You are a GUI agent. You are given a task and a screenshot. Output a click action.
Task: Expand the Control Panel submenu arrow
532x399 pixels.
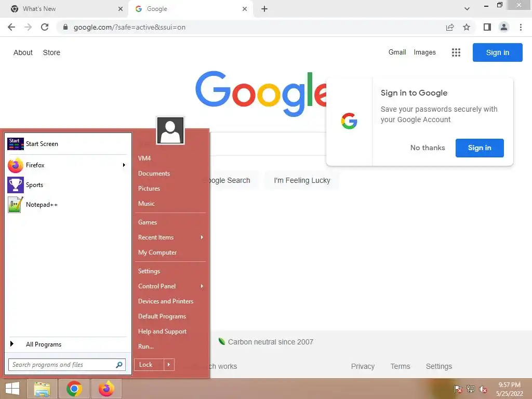pos(202,286)
